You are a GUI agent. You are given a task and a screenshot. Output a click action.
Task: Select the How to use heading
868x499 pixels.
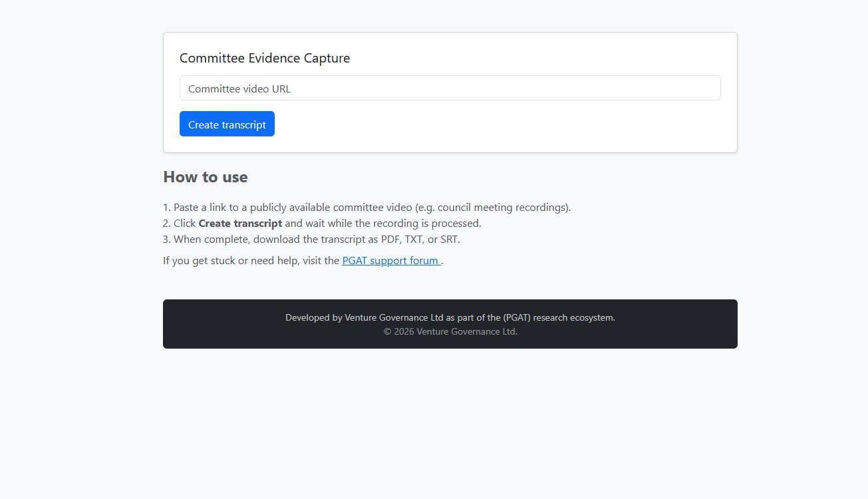(x=206, y=177)
